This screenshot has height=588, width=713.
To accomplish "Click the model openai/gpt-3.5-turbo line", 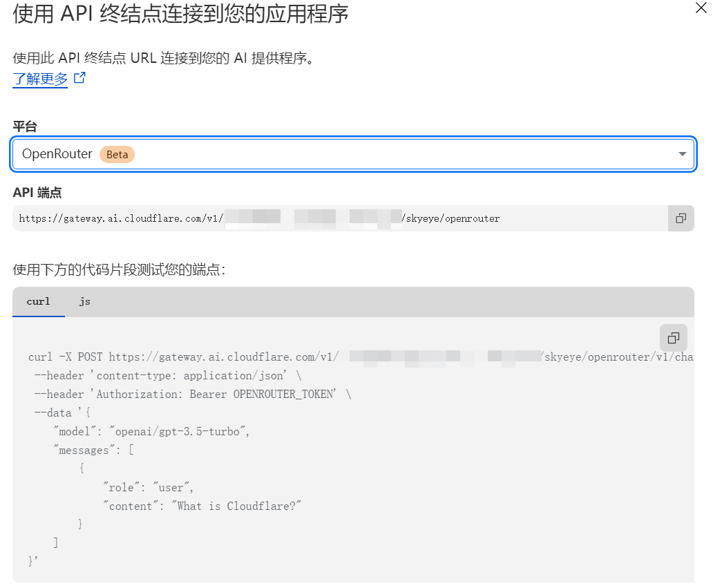I will pos(151,432).
